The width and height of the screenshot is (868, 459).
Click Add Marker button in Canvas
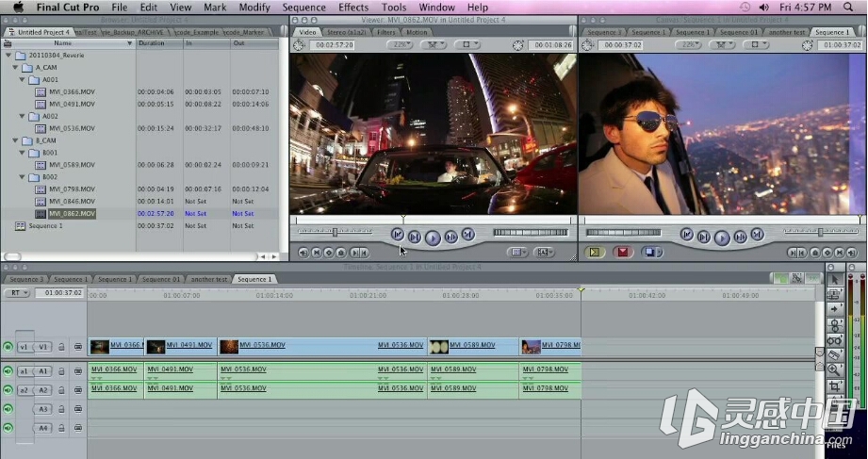point(815,253)
